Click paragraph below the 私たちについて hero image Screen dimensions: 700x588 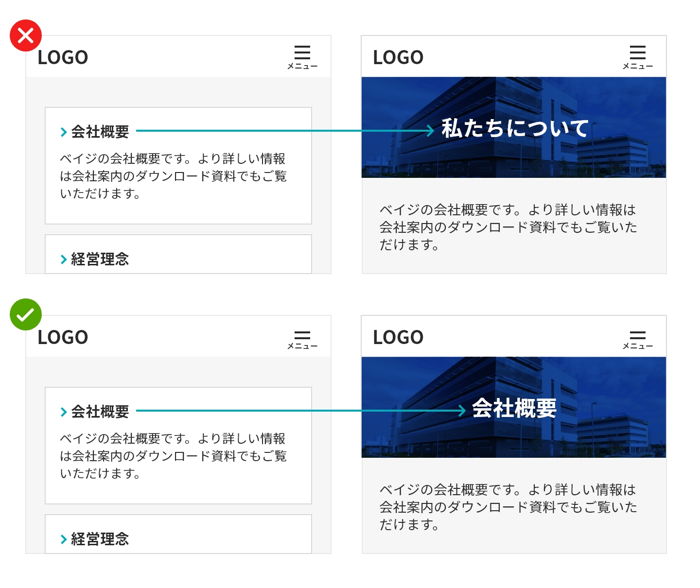[x=508, y=227]
